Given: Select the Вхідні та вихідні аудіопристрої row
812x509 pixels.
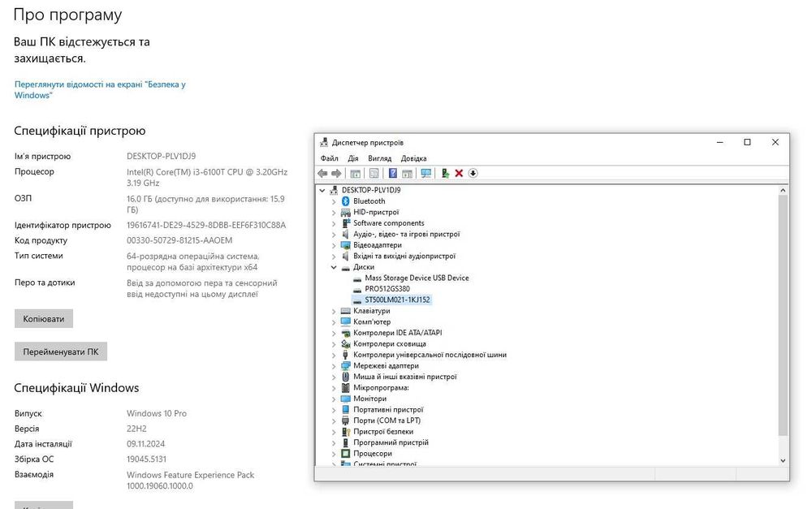Looking at the screenshot, I should tap(404, 256).
